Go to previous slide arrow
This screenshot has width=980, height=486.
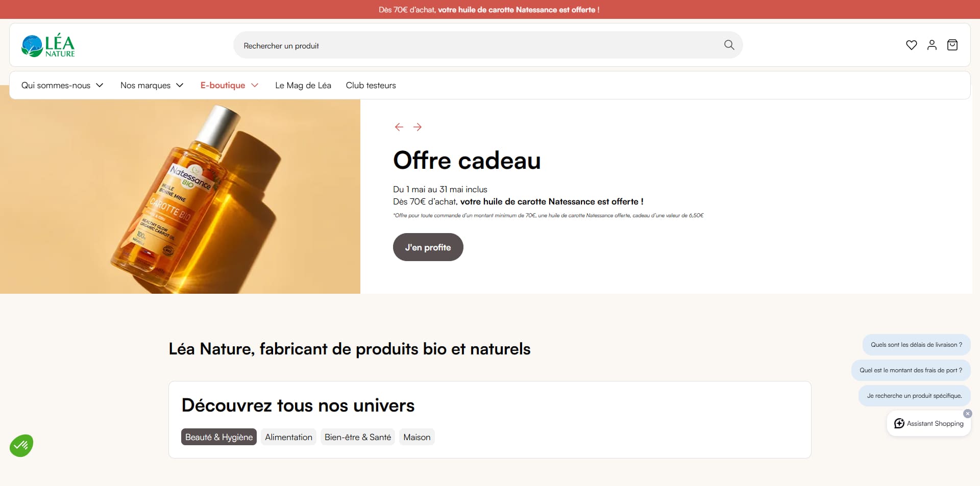pyautogui.click(x=399, y=127)
